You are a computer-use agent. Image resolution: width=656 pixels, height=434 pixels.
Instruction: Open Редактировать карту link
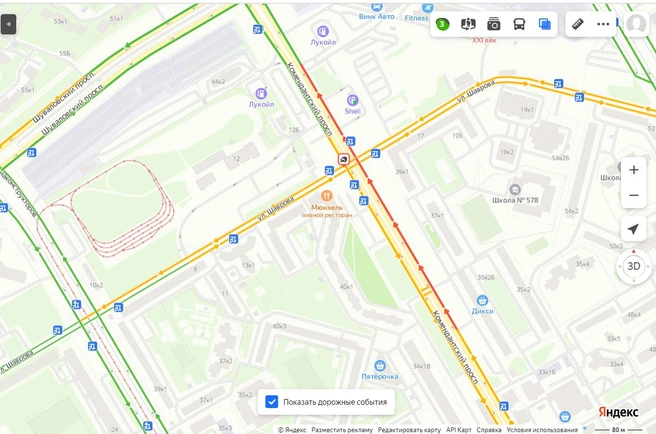pos(409,430)
